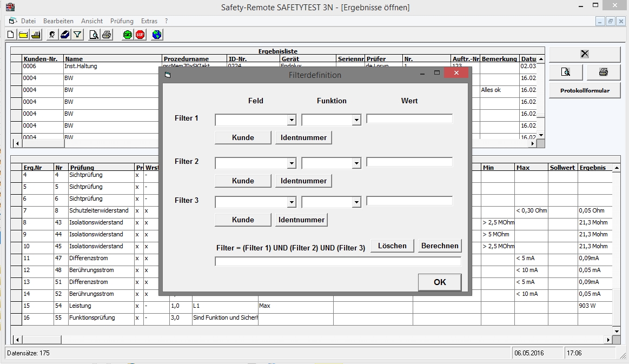Click the funnel filter toolbar icon
This screenshot has height=364, width=629.
[x=77, y=35]
